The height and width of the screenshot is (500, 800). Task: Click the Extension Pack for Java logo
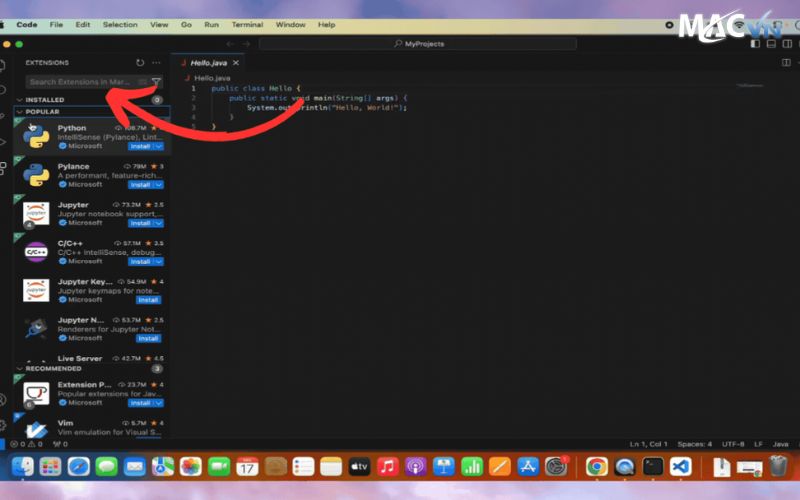point(36,393)
